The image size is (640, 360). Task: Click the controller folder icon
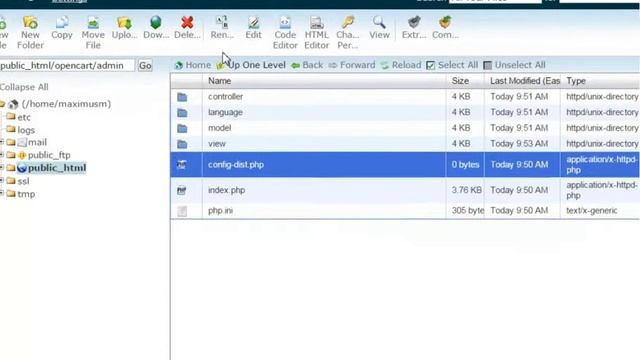tap(182, 97)
